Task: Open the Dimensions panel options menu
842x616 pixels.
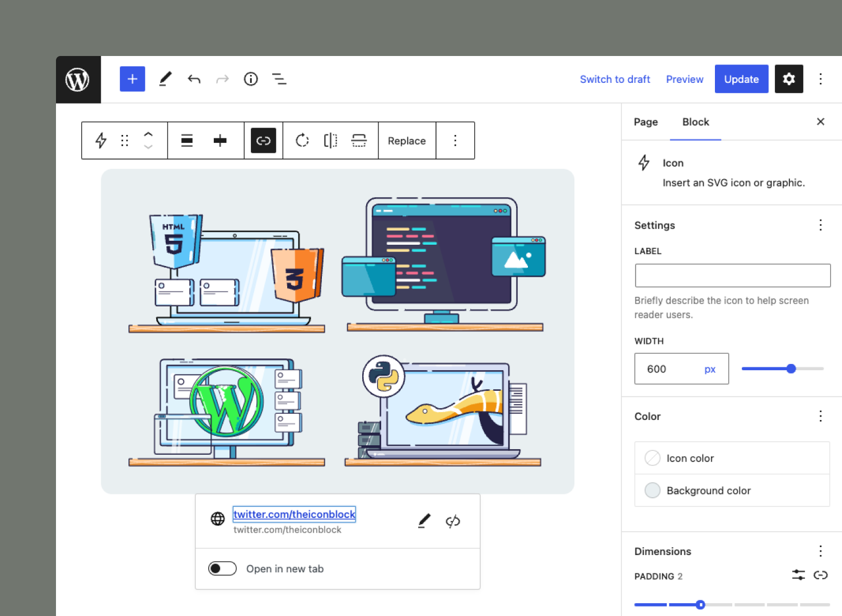Action: (x=820, y=551)
